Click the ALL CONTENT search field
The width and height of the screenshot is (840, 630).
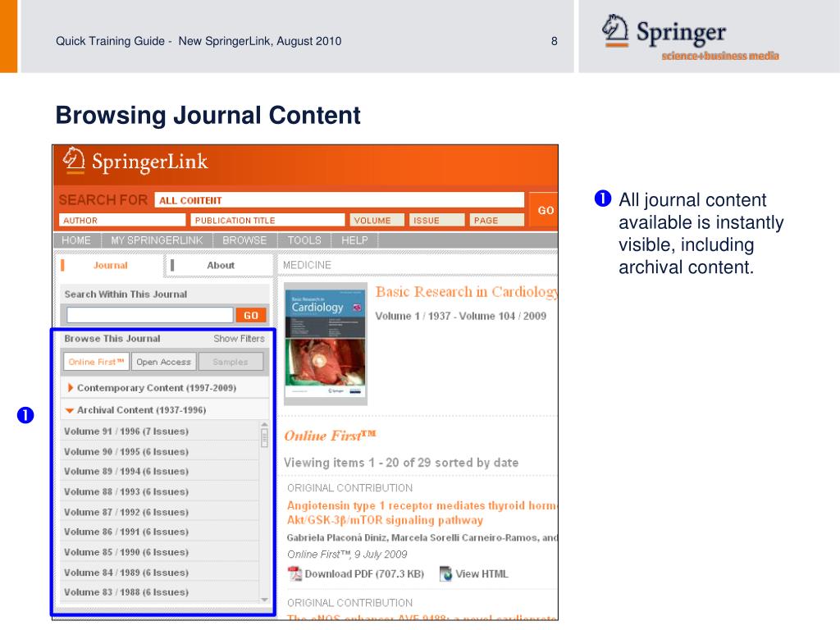click(x=340, y=200)
